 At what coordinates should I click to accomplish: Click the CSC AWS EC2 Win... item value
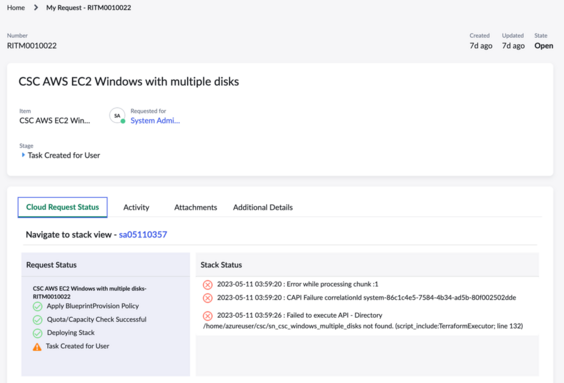(x=55, y=120)
